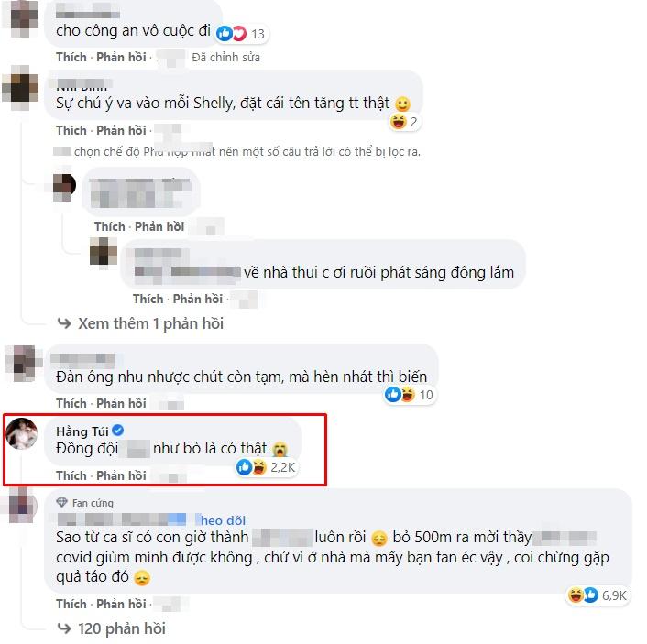Open Hằng Túi's profile avatar
This screenshot has height=644, width=647.
point(21,433)
